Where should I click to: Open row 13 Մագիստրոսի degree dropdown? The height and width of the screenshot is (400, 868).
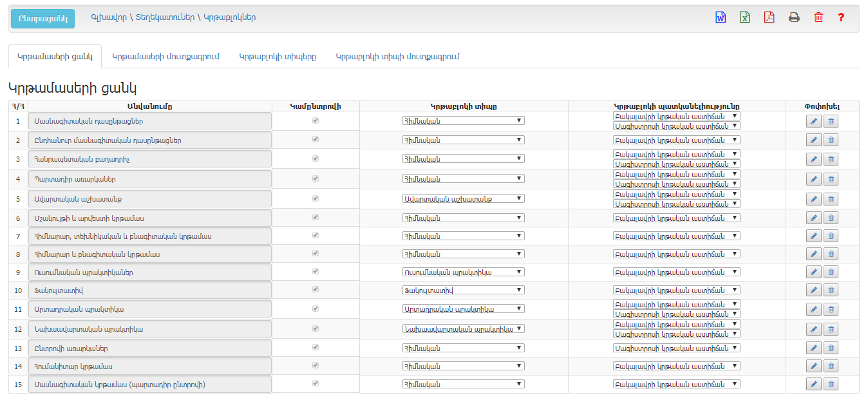[x=676, y=348]
